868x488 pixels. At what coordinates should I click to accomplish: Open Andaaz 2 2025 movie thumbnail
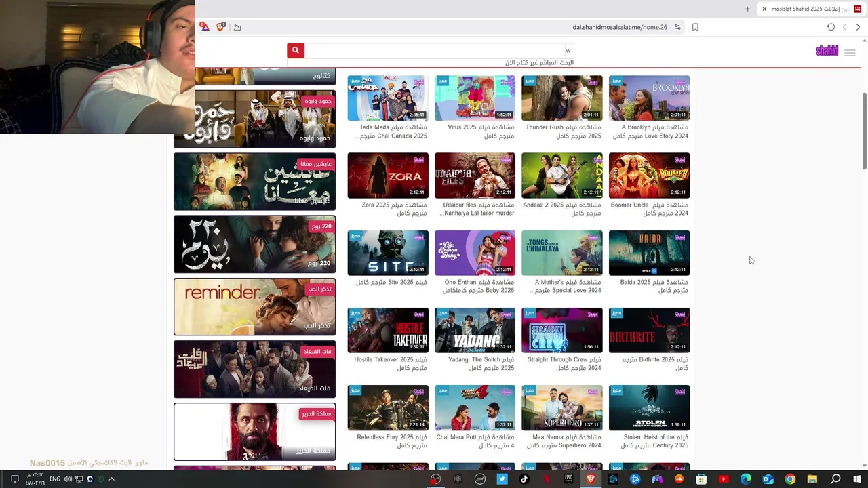[562, 176]
